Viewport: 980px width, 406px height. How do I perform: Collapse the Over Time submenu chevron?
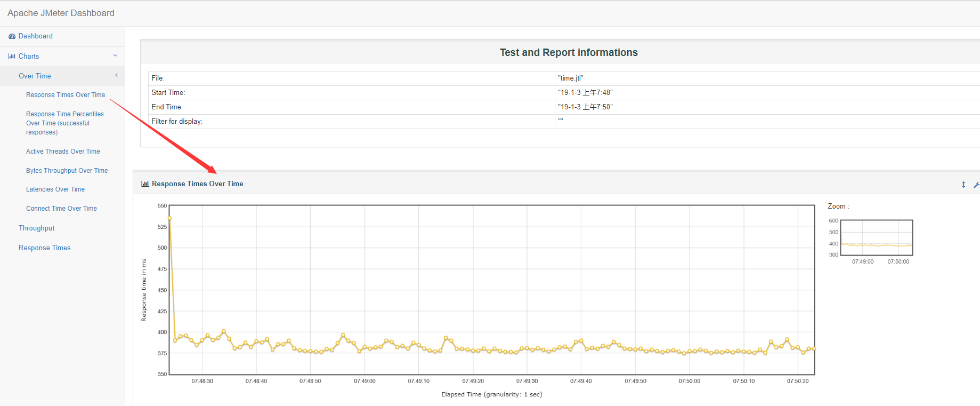click(x=116, y=75)
